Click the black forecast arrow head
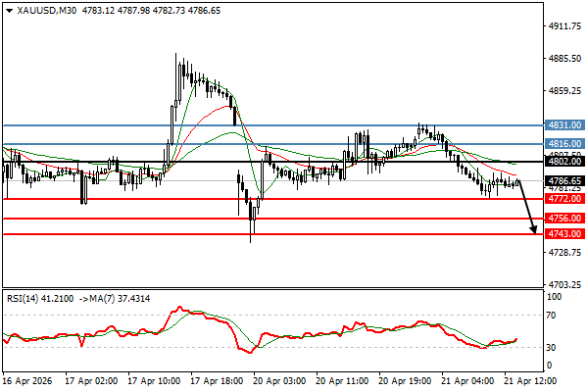Screen dimensions: 588x392 coord(534,230)
